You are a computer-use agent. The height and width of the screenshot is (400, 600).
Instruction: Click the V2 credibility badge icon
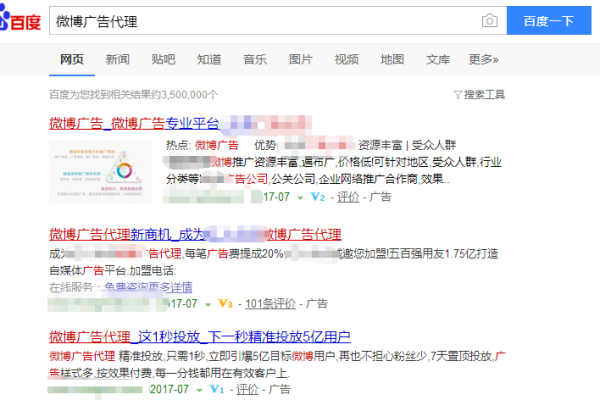(x=318, y=197)
